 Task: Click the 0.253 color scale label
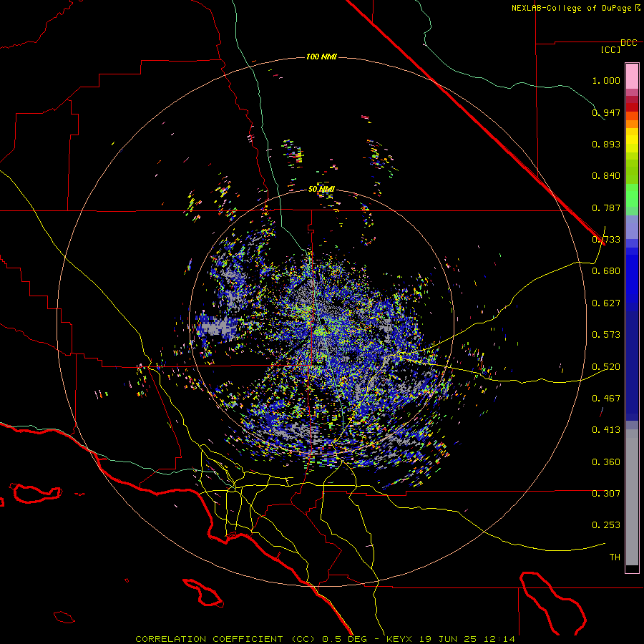(606, 525)
